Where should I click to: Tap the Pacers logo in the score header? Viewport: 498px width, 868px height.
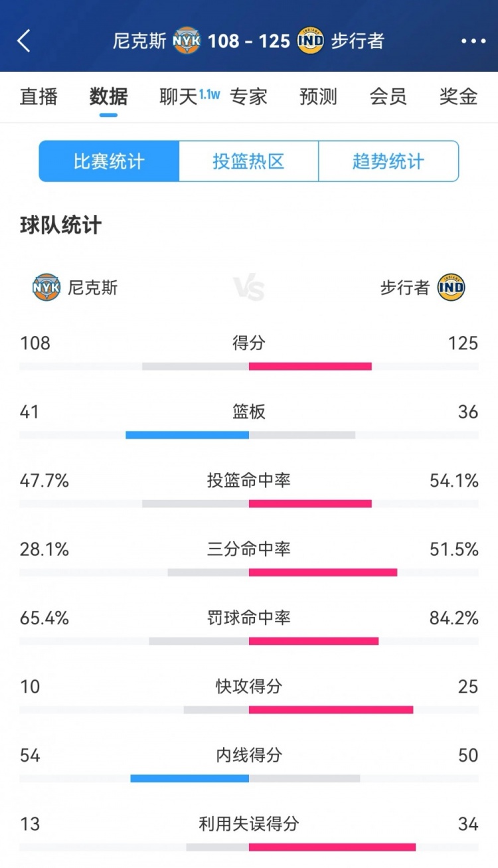[x=310, y=41]
